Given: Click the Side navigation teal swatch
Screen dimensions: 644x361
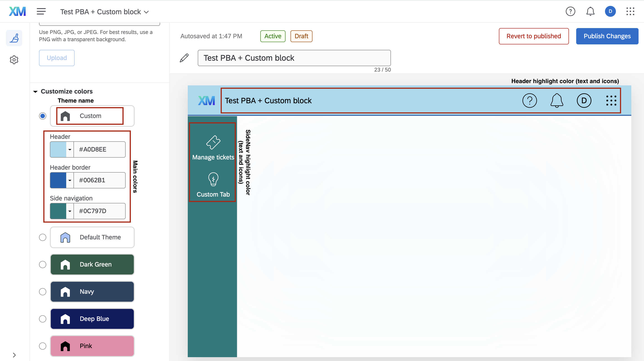Looking at the screenshot, I should [58, 211].
